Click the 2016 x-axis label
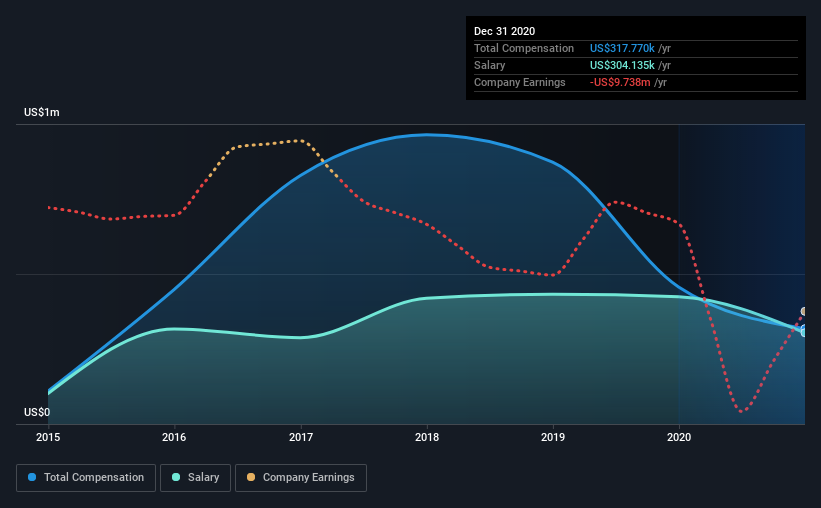This screenshot has height=508, width=821. point(174,437)
